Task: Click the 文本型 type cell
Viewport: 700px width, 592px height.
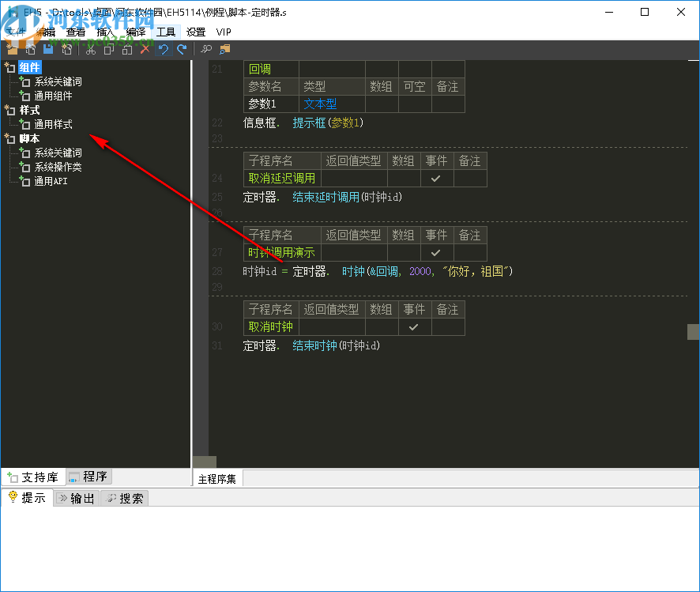Action: [x=332, y=104]
